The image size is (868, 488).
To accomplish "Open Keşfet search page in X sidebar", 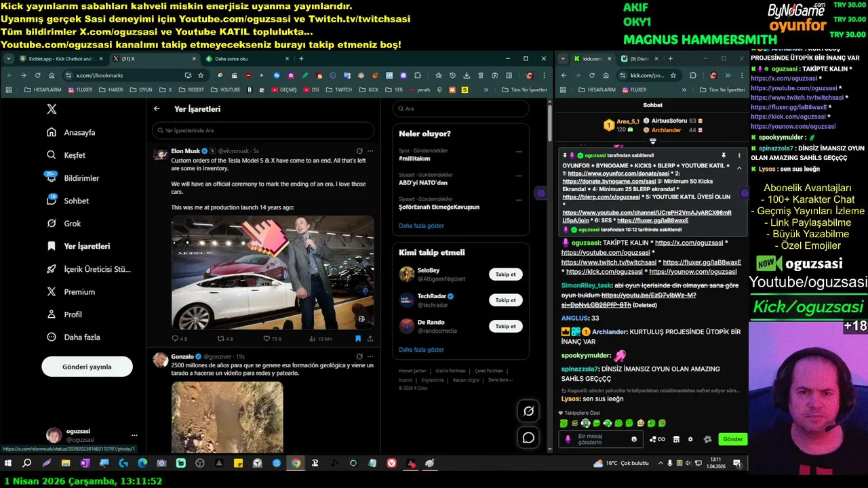I will click(67, 155).
